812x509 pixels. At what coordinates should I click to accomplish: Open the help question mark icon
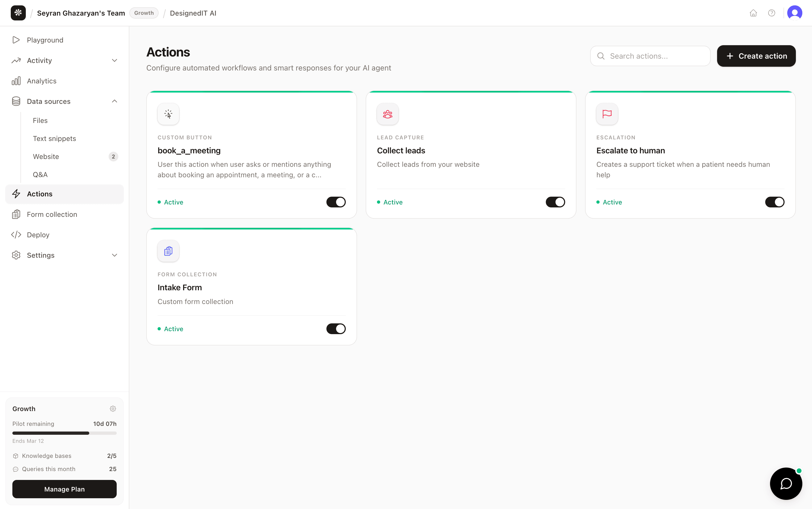coord(772,13)
